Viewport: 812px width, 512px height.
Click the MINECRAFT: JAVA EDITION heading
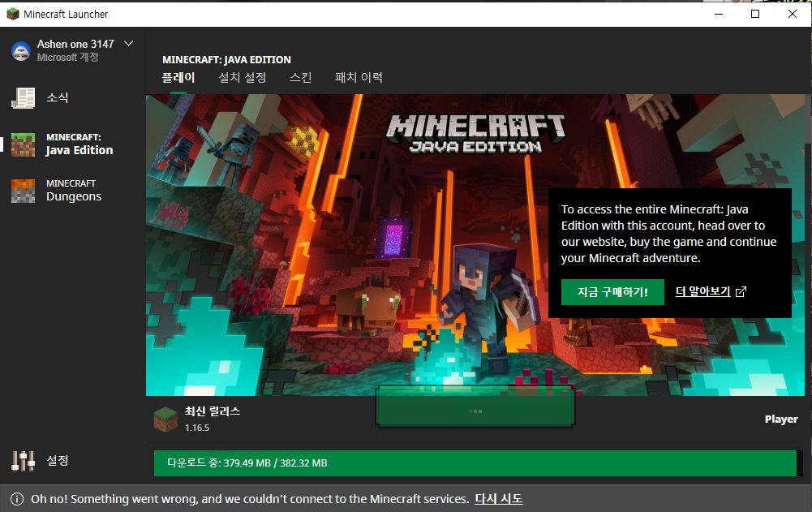click(x=226, y=59)
